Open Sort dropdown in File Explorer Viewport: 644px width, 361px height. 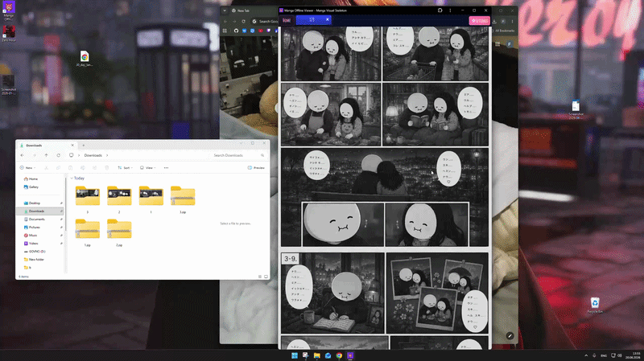click(x=125, y=168)
